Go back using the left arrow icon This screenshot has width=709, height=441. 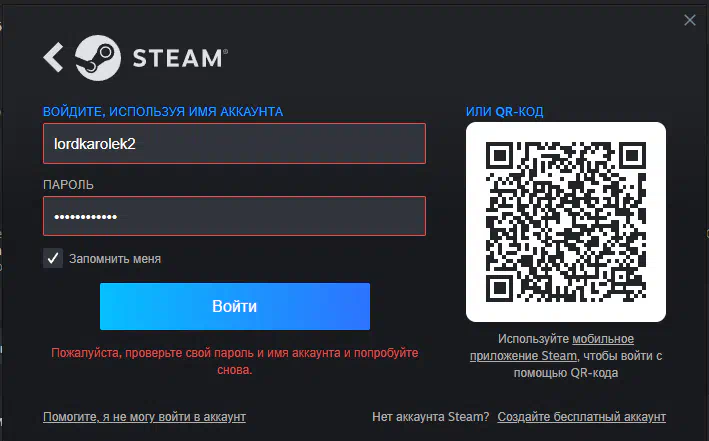(x=53, y=57)
